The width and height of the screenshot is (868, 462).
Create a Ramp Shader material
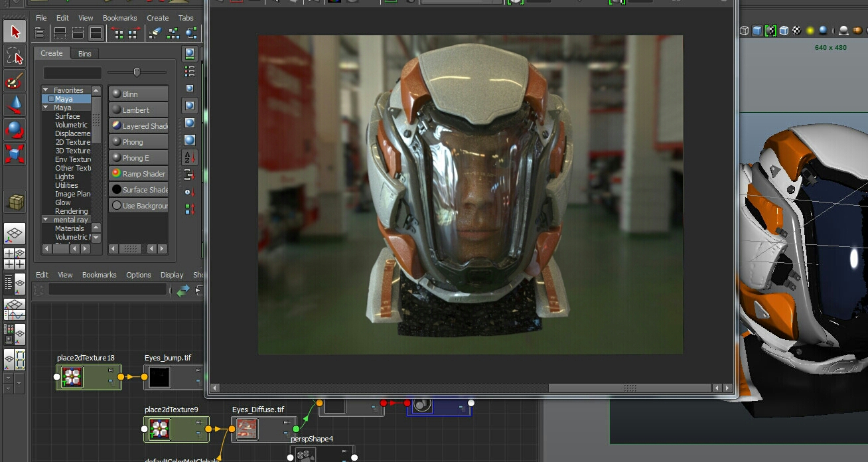pos(138,174)
